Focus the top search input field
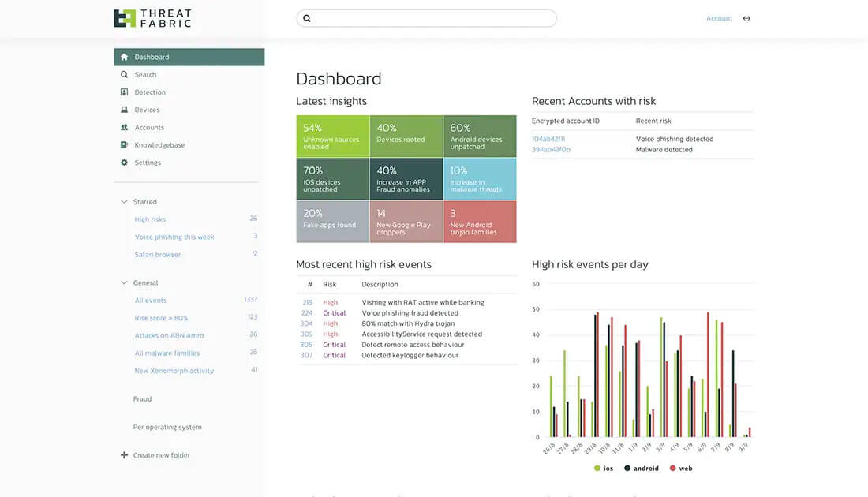The width and height of the screenshot is (868, 497). point(426,18)
